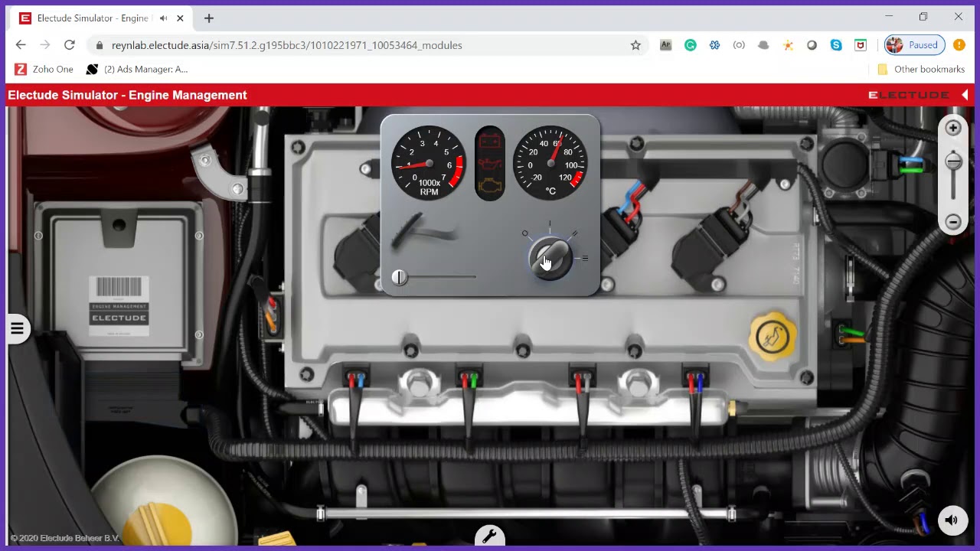The width and height of the screenshot is (980, 551).
Task: Mute simulator sound via speaker button
Action: pyautogui.click(x=951, y=520)
